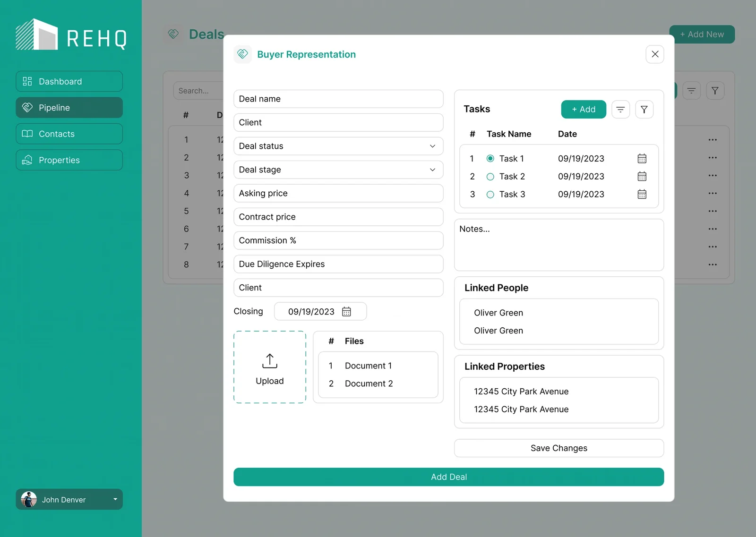Screen dimensions: 756x537
Task: Open the Pipeline sidebar item
Action: coord(69,107)
